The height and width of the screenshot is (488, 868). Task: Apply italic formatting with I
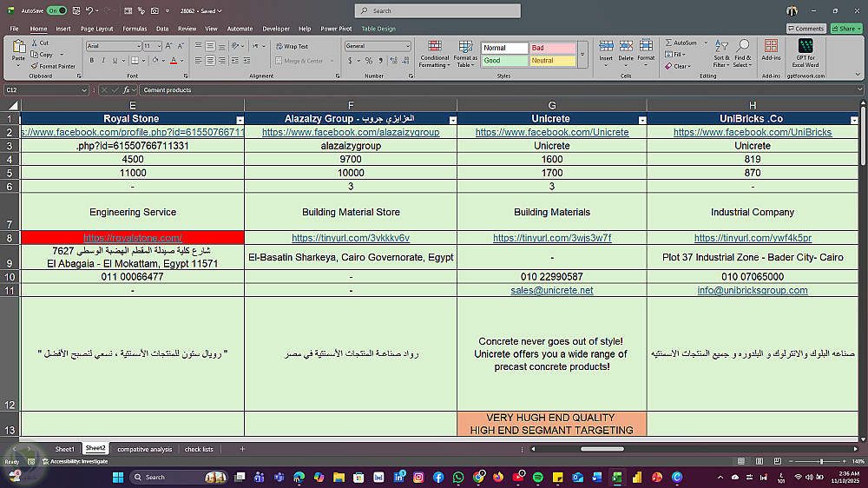coord(103,61)
